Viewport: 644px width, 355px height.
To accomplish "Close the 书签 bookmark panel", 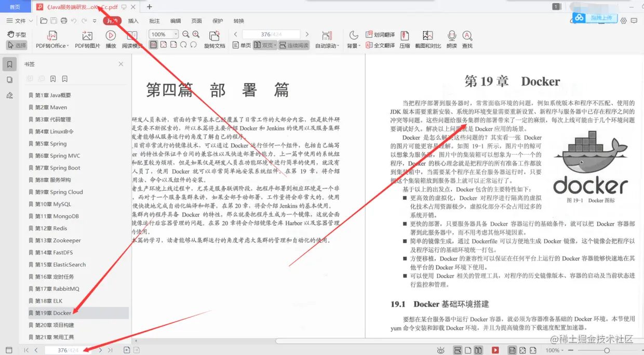I will (x=121, y=64).
